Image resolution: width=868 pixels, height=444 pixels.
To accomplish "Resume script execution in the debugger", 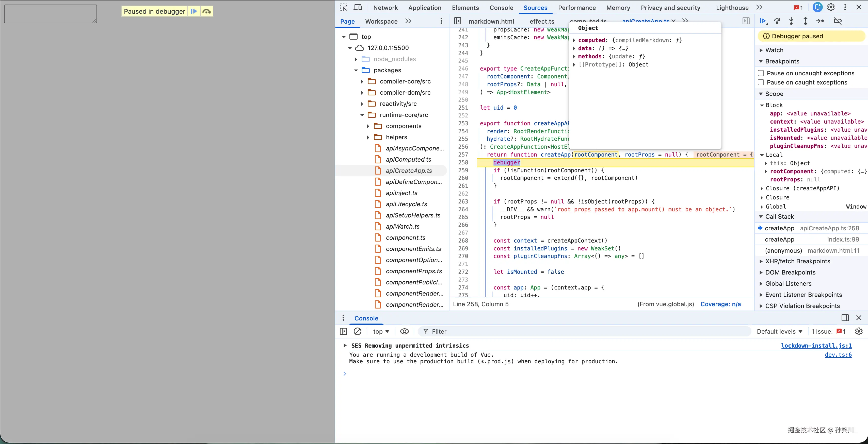I will (763, 21).
